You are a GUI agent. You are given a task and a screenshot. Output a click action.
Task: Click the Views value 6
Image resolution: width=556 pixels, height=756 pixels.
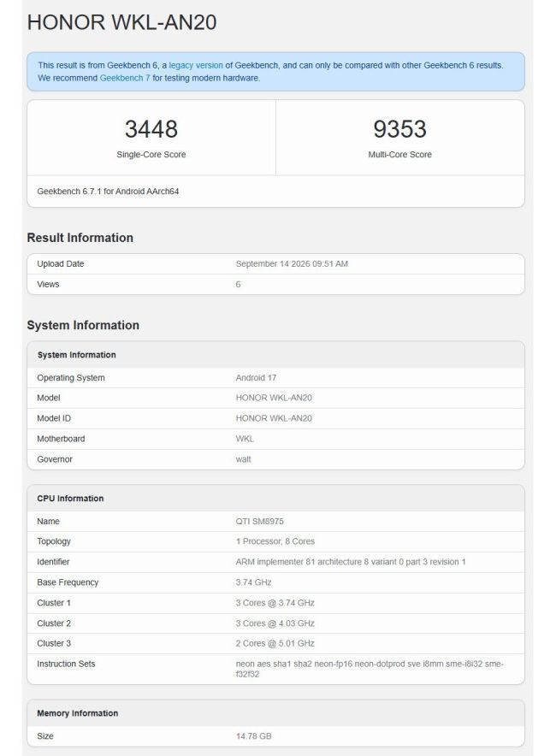[238, 285]
